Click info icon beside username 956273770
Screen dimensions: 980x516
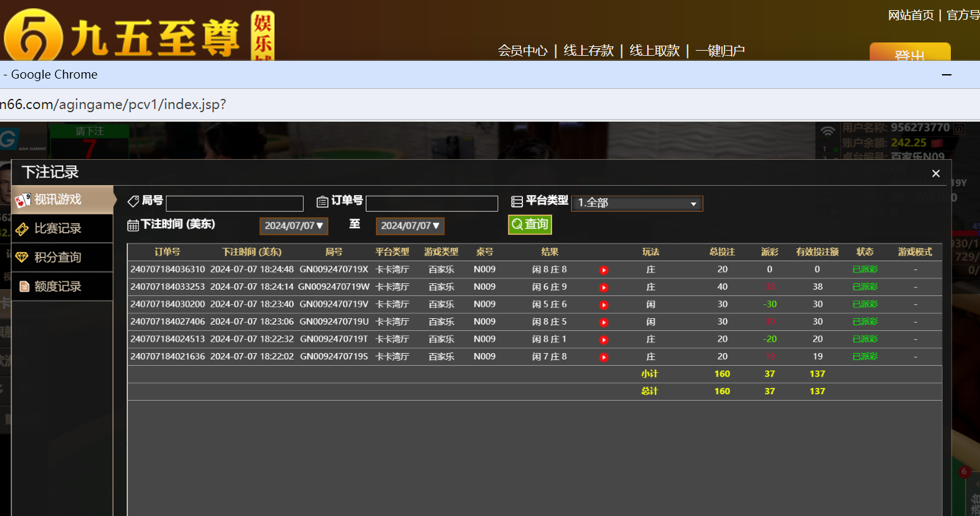click(x=959, y=129)
